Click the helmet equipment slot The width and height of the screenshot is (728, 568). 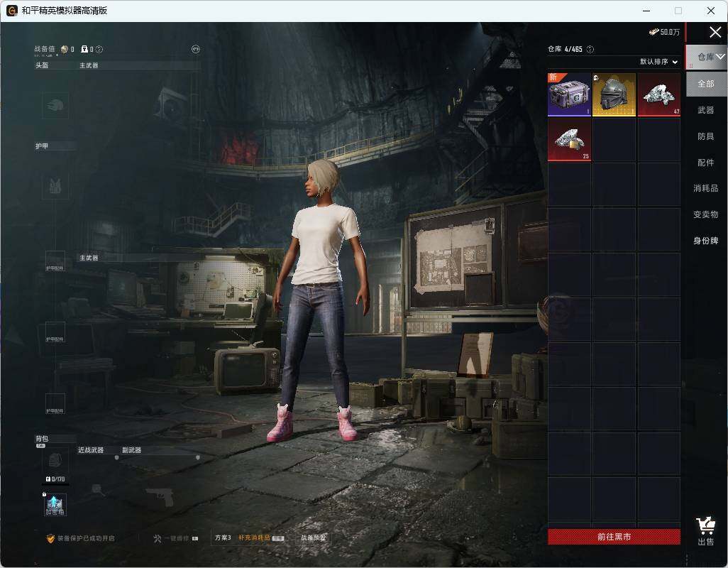pos(55,105)
